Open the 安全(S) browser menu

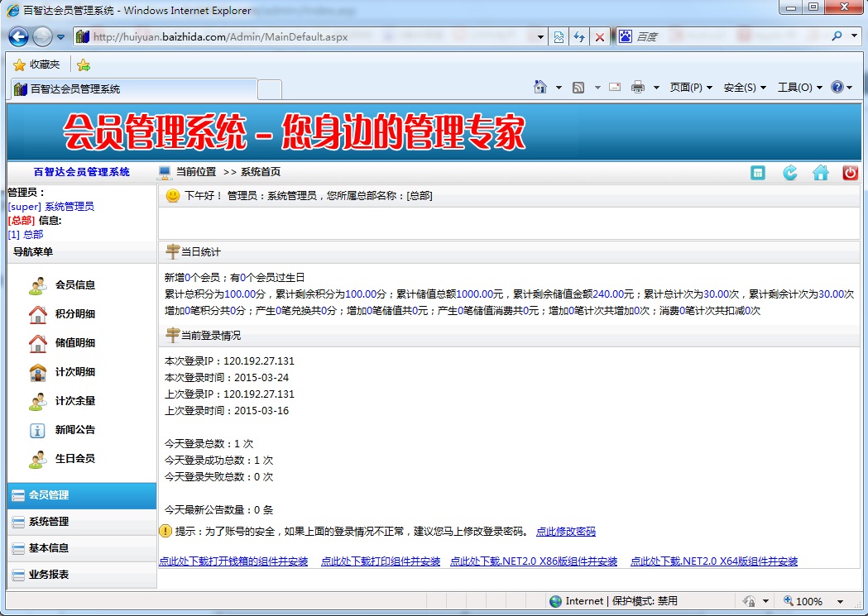744,88
